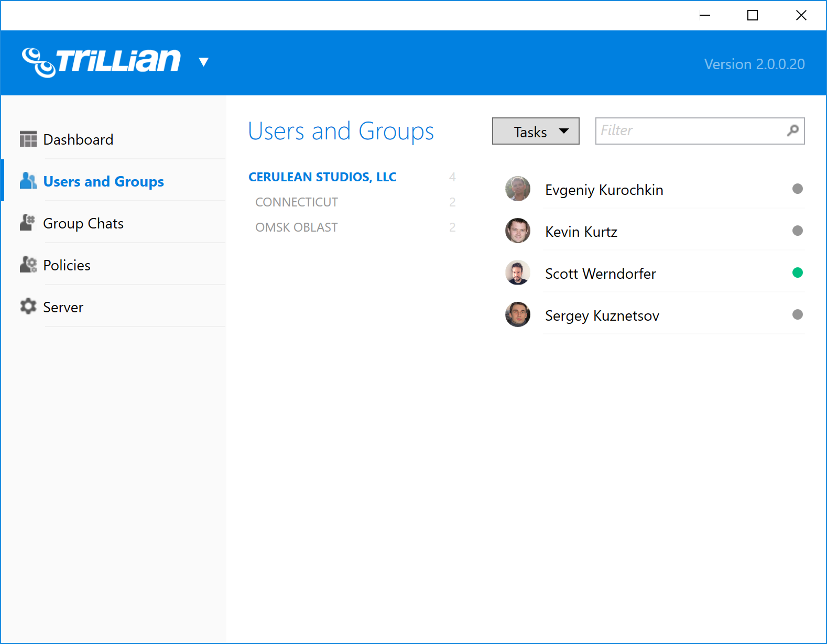Click the Users and Groups people icon
The image size is (827, 644).
pyautogui.click(x=28, y=181)
